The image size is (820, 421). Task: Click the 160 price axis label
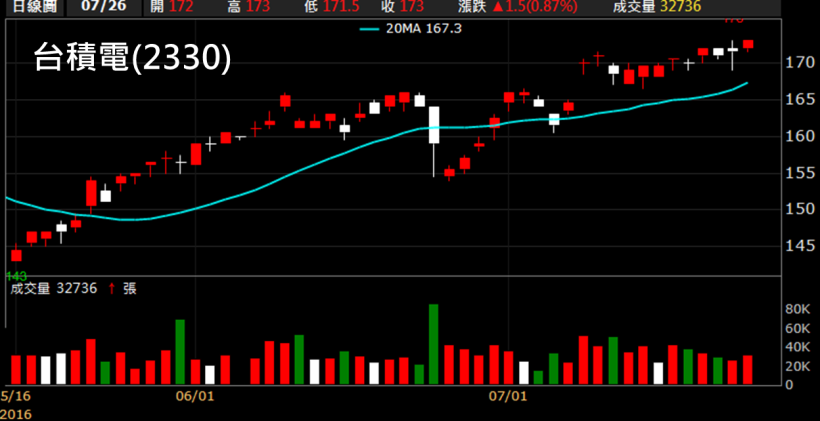(x=800, y=136)
